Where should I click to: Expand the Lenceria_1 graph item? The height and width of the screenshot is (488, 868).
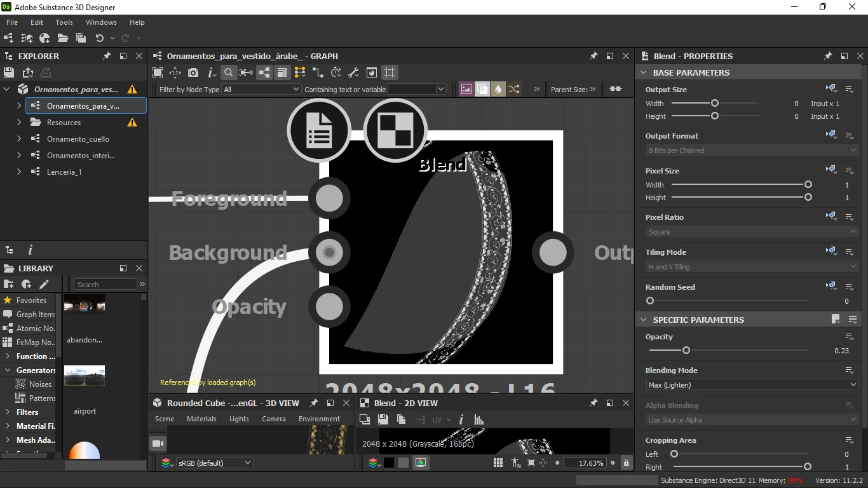[x=19, y=172]
